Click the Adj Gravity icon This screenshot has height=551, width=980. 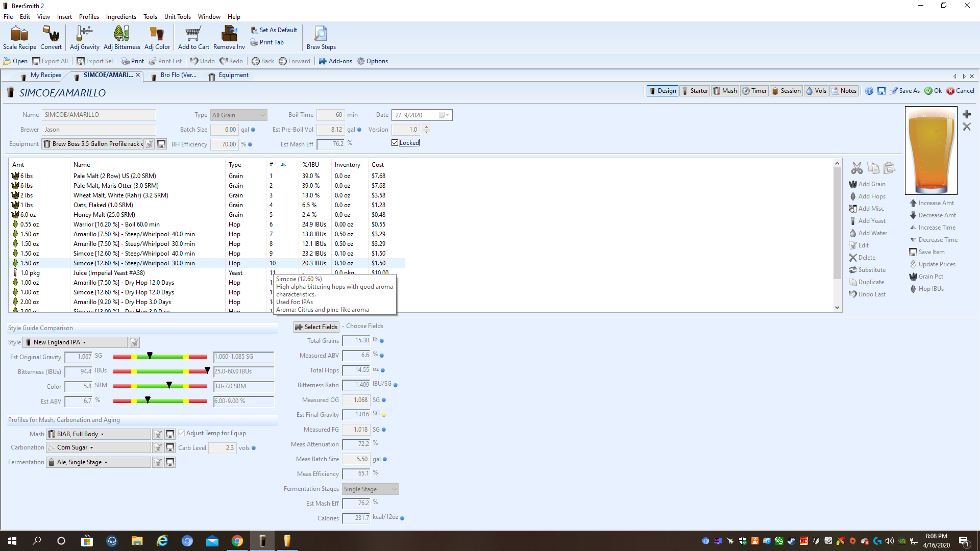pyautogui.click(x=85, y=38)
